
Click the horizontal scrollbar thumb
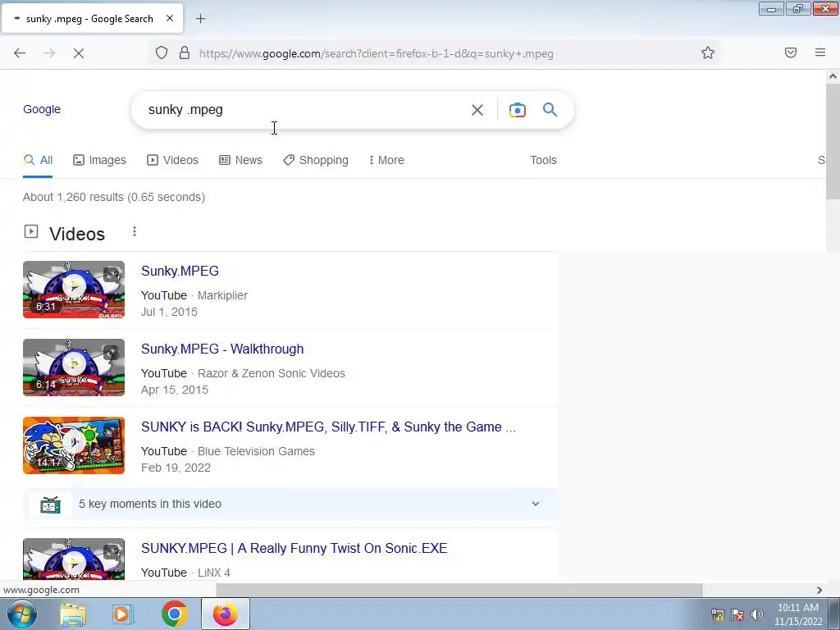click(x=459, y=590)
